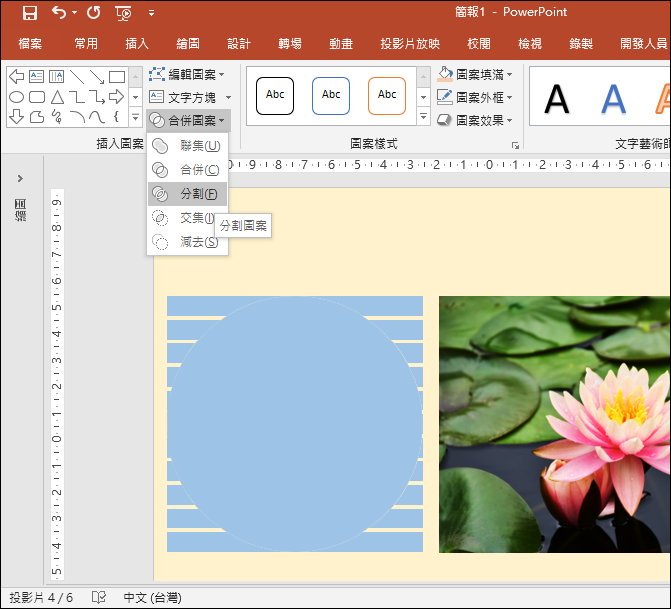Choose 合併(C) from merge shapes menu
The image size is (671, 609).
(187, 170)
